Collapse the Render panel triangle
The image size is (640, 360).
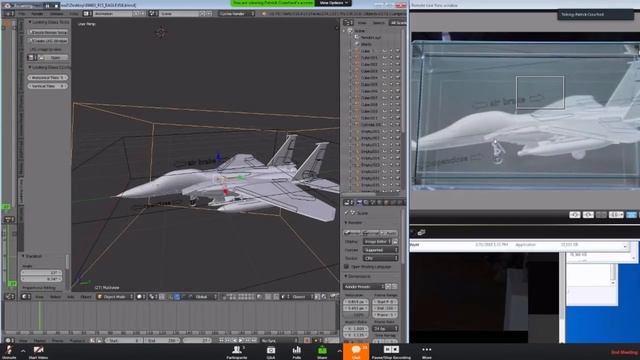tap(346, 223)
